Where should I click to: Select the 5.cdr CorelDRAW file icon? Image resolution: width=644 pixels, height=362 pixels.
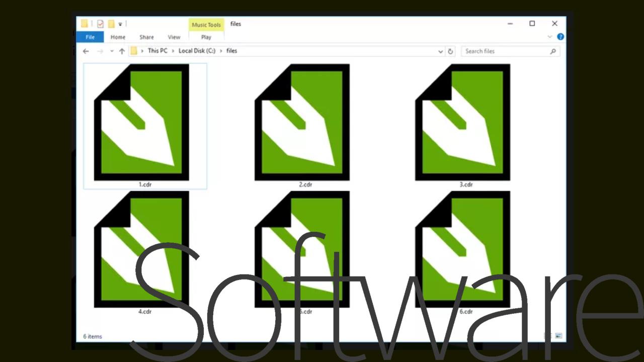tap(302, 249)
